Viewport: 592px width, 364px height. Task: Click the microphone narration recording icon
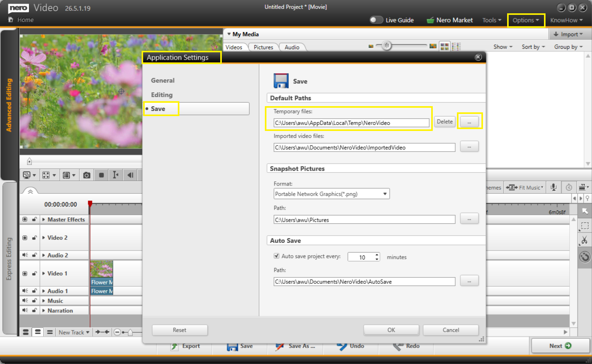(x=554, y=187)
